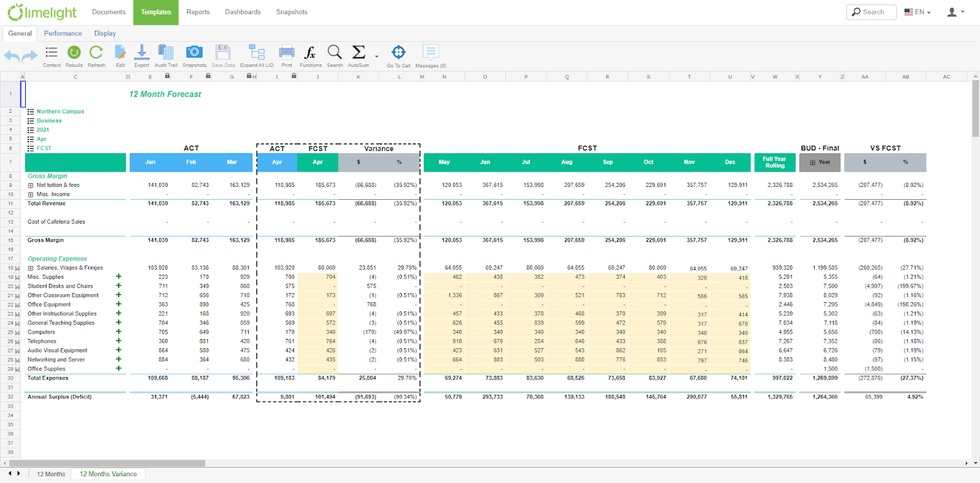The image size is (980, 483).
Task: Click green plus for Office Supplies row
Action: coord(119,368)
